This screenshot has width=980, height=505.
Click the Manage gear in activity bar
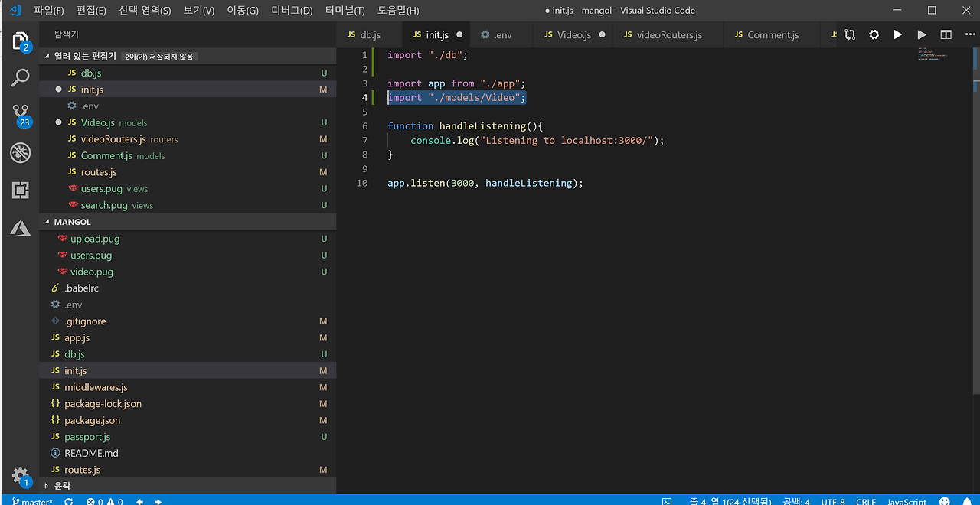[21, 475]
